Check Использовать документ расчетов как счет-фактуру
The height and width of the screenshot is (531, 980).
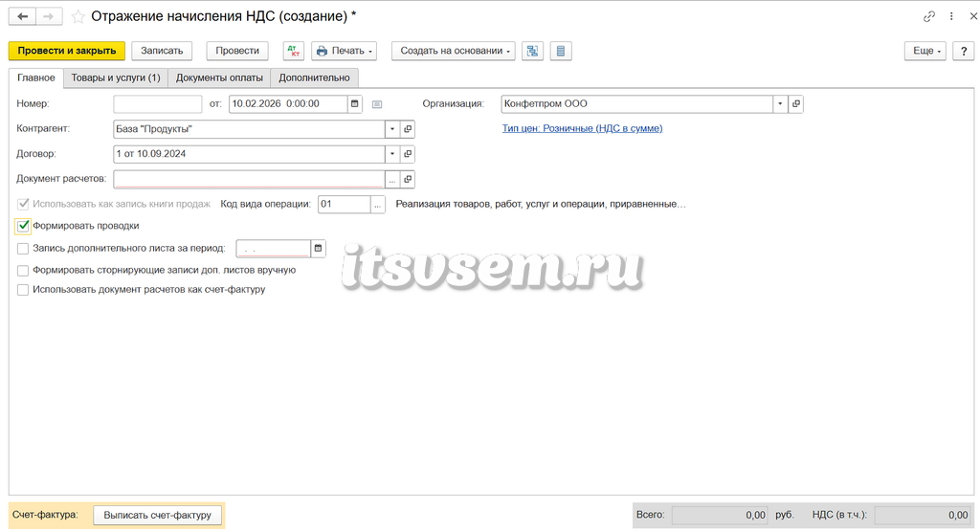23,290
